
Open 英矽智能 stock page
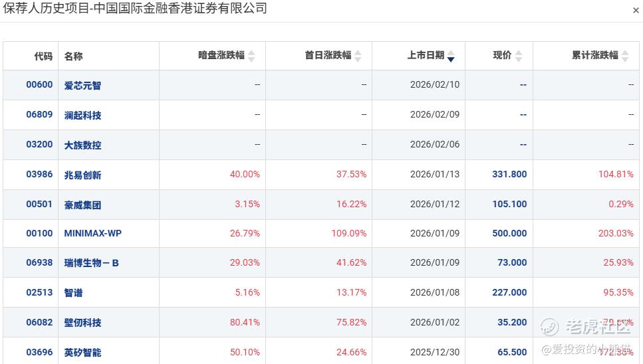point(82,353)
